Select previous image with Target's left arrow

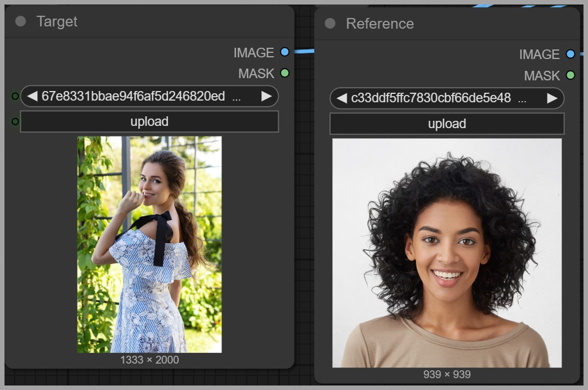(32, 96)
